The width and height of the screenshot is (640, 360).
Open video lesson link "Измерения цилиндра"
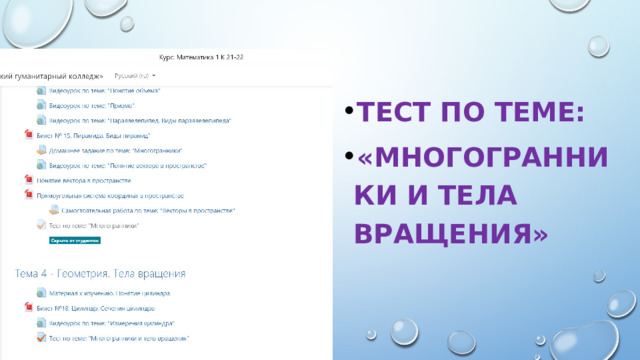(112, 324)
